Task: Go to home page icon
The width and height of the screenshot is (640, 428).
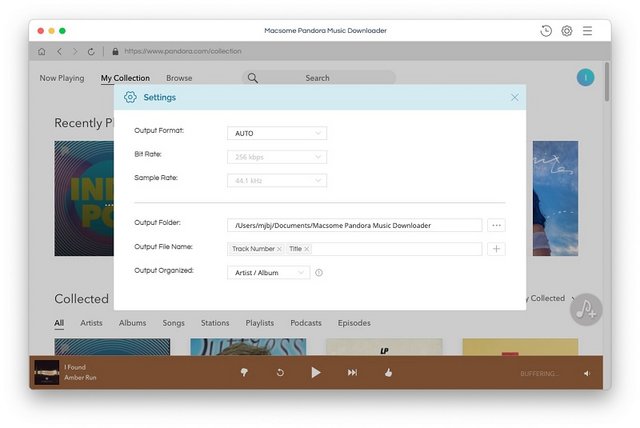Action: pos(42,51)
